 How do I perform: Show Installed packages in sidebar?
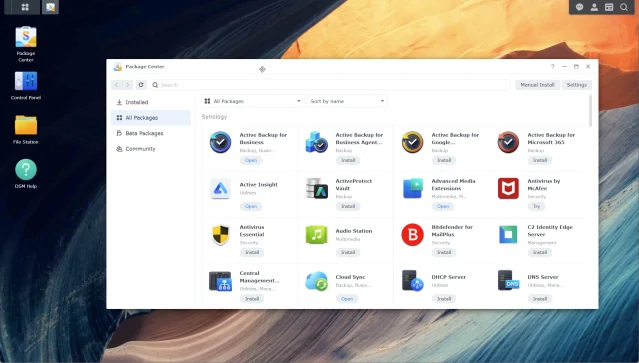click(151, 102)
